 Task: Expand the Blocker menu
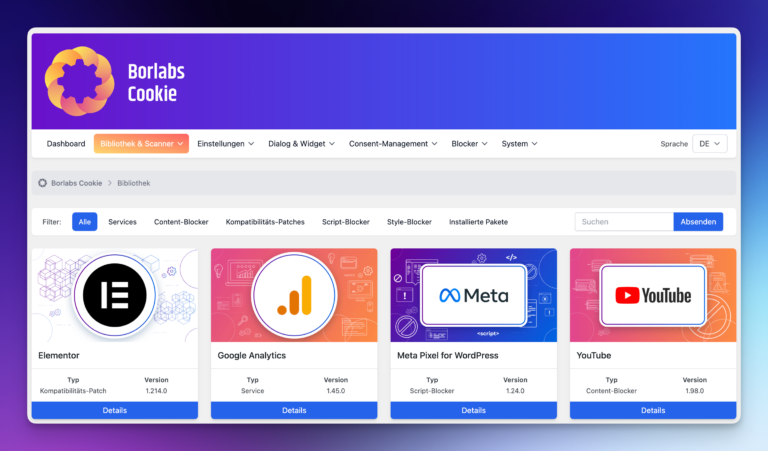pyautogui.click(x=469, y=143)
